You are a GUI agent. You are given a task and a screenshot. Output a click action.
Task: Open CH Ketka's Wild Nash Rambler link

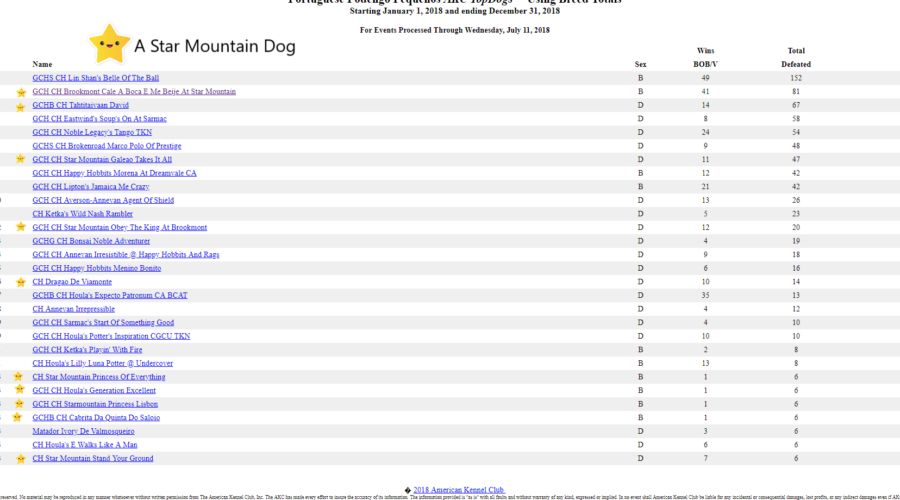pos(82,214)
